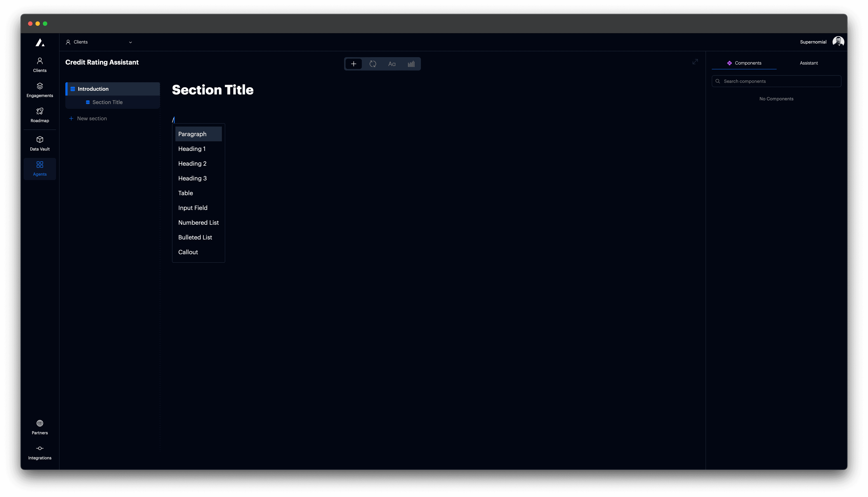
Task: Select the Aa text formatting icon
Action: [x=392, y=63]
